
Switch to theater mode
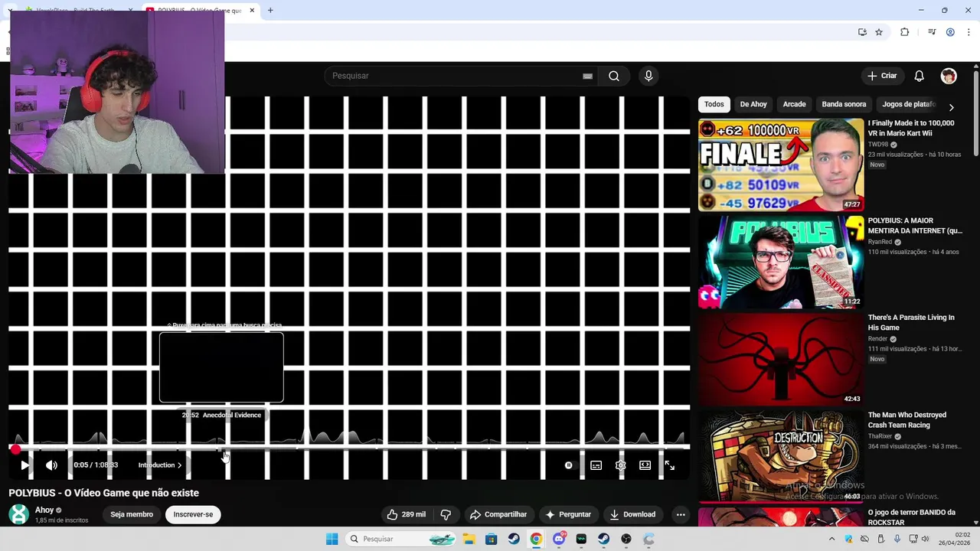645,465
